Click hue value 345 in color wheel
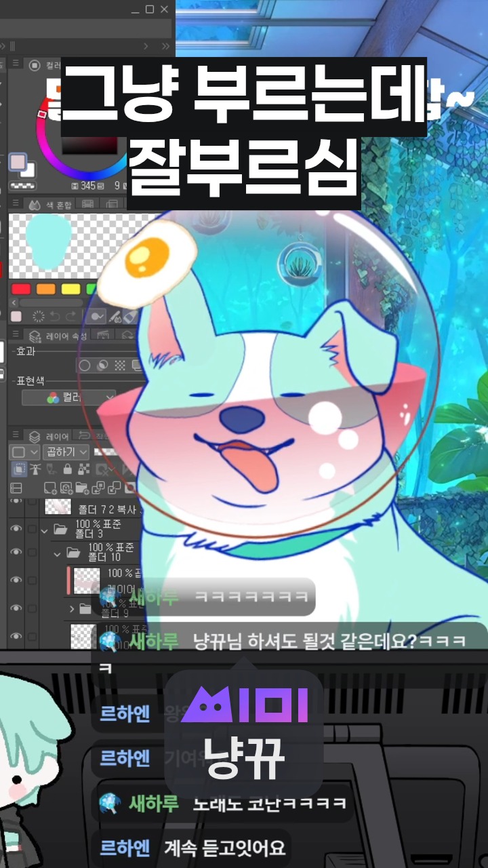 [87, 185]
